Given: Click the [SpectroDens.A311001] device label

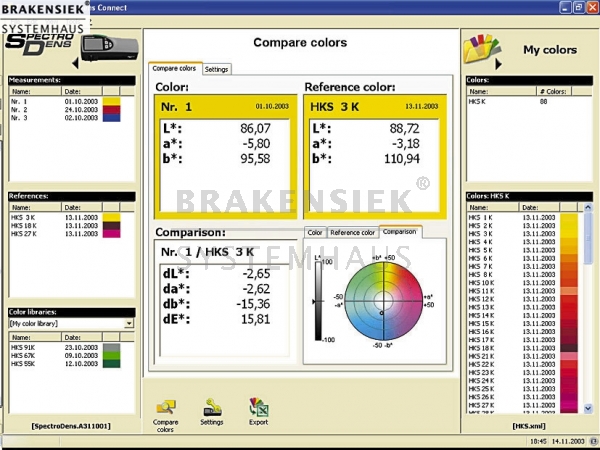Looking at the screenshot, I should pyautogui.click(x=71, y=426).
